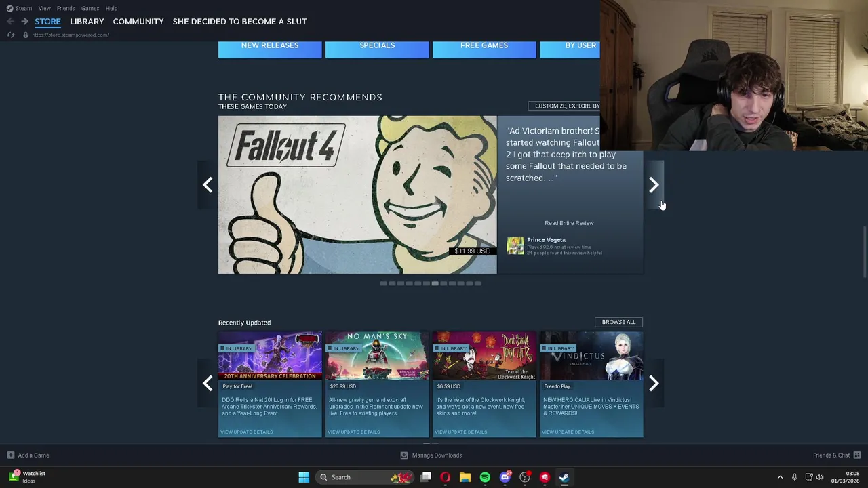The image size is (868, 488).
Task: Open Discord from the taskbar
Action: (x=505, y=477)
